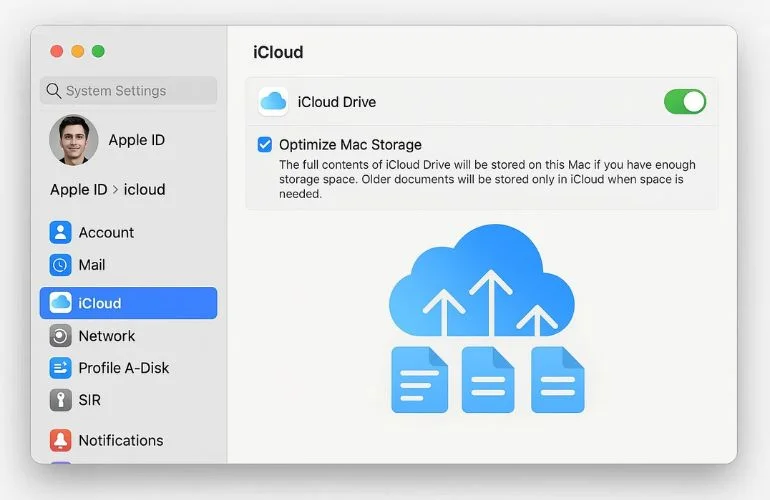Click the Apple ID profile photo
Viewport: 770px width, 500px height.
tap(74, 140)
